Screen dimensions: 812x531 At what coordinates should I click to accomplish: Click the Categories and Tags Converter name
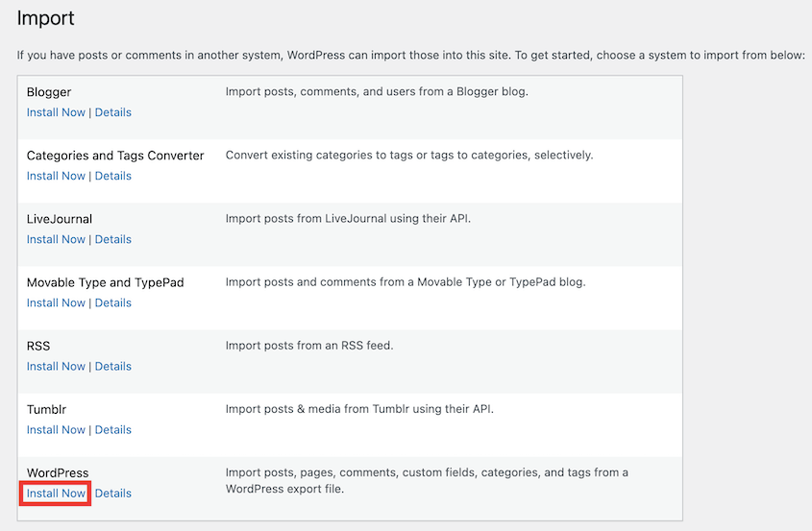pyautogui.click(x=115, y=156)
